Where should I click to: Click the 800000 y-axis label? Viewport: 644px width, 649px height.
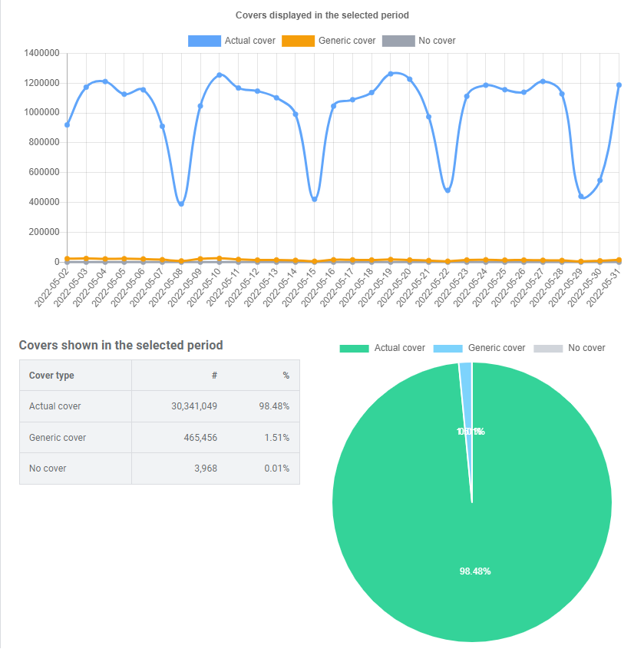pos(44,142)
